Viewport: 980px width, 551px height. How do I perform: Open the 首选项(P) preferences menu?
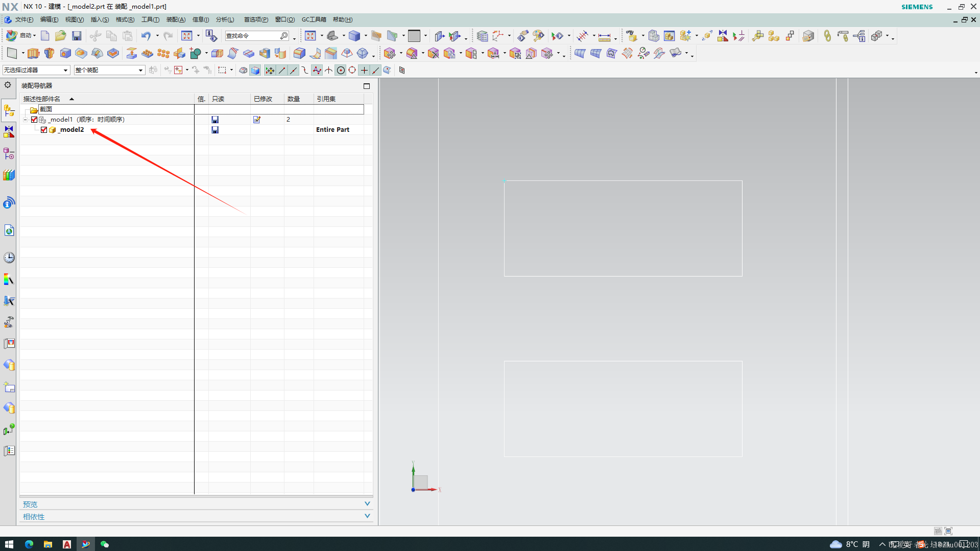pos(255,19)
